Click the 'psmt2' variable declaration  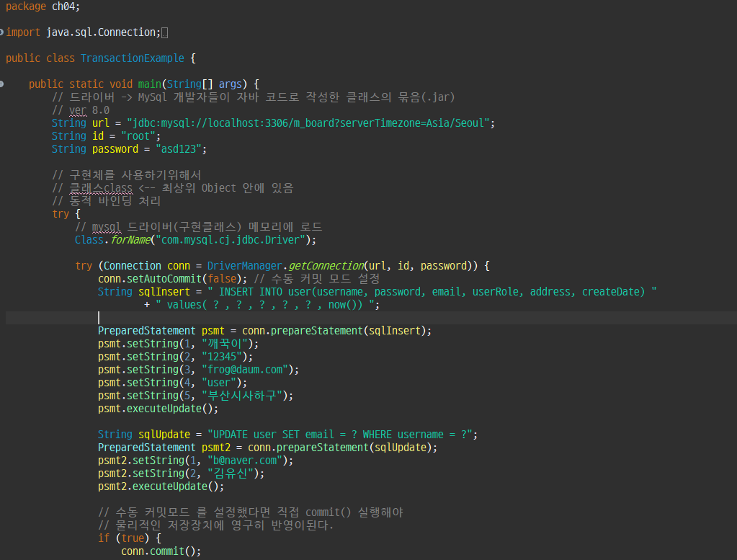pyautogui.click(x=216, y=448)
